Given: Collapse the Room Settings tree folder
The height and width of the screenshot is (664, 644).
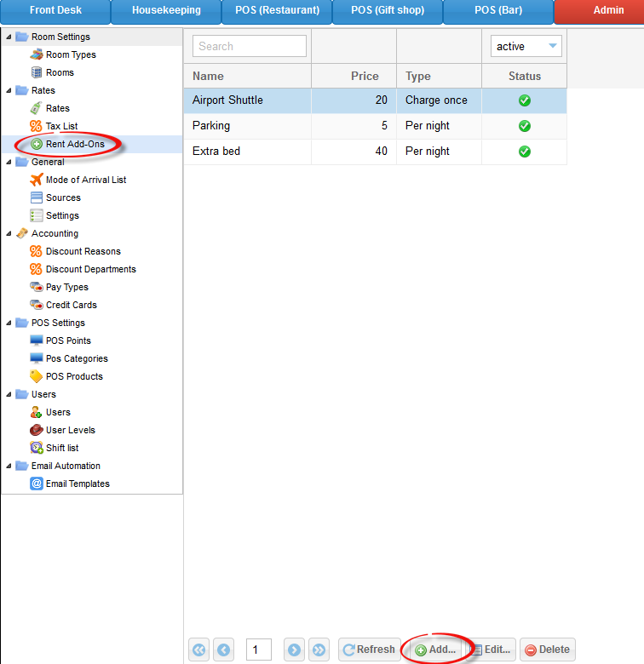Looking at the screenshot, I should 9,37.
